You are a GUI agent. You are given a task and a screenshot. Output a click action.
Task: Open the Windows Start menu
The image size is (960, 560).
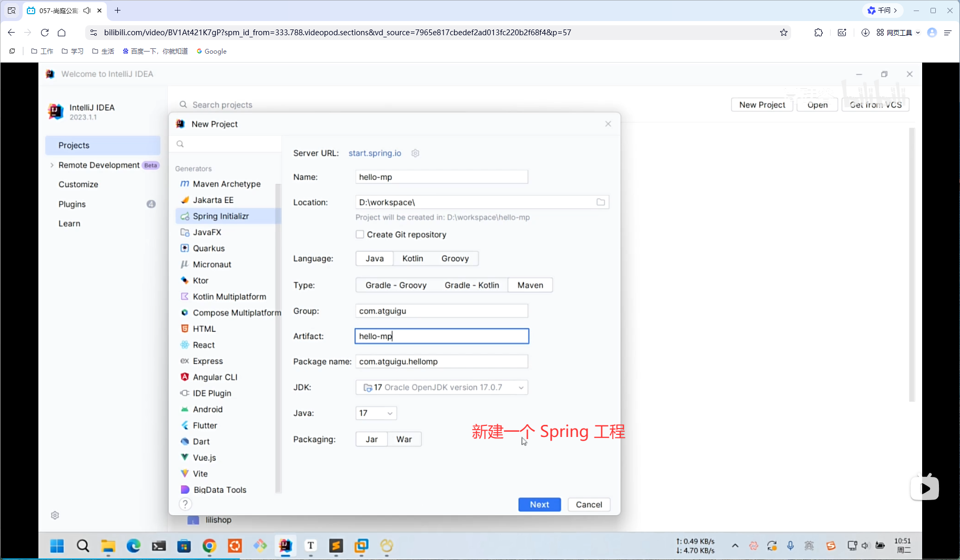click(x=57, y=546)
